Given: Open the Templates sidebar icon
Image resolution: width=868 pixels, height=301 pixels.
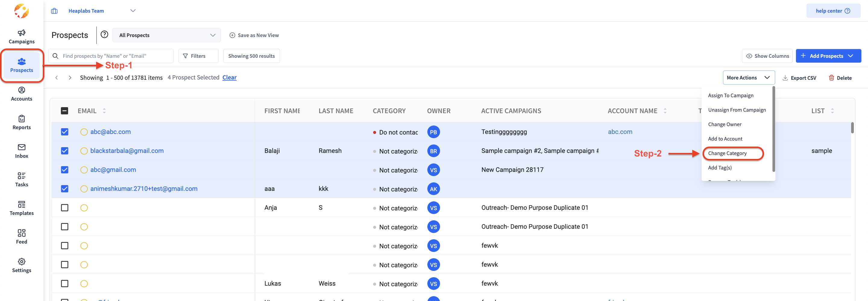Looking at the screenshot, I should coord(22,205).
